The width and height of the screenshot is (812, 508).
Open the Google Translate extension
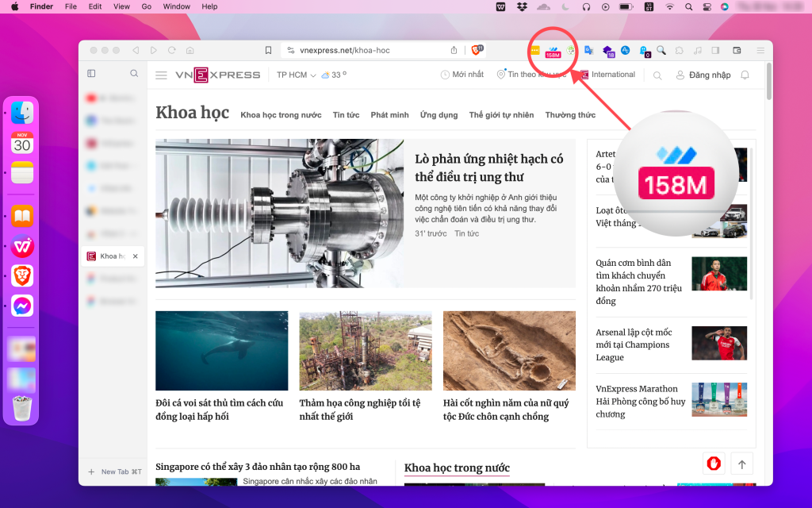[x=589, y=51]
